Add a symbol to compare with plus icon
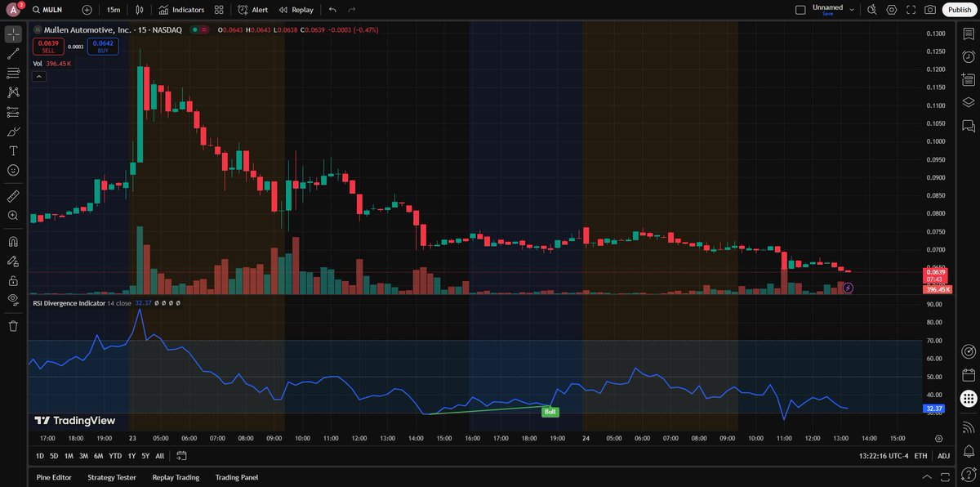Image resolution: width=980 pixels, height=487 pixels. [x=87, y=10]
